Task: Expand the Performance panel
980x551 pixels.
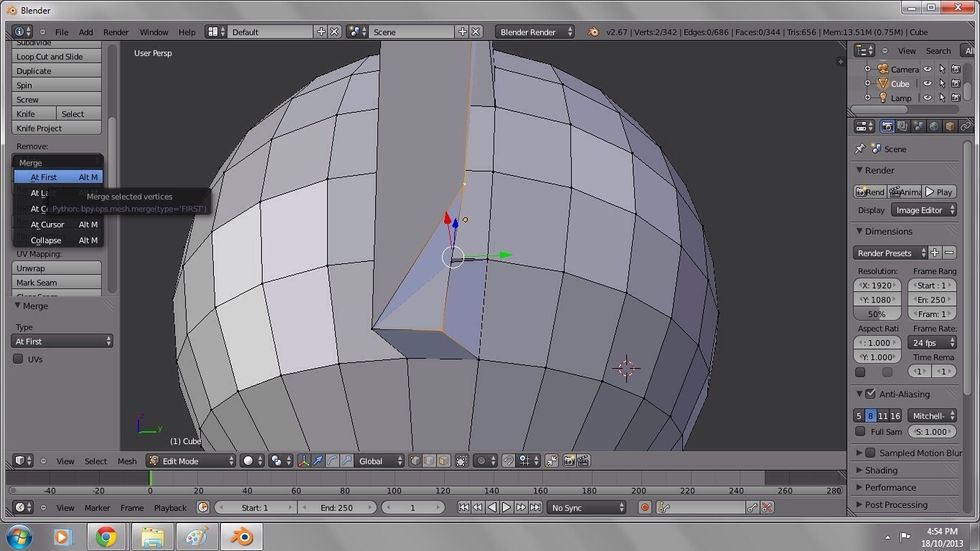Action: point(890,487)
